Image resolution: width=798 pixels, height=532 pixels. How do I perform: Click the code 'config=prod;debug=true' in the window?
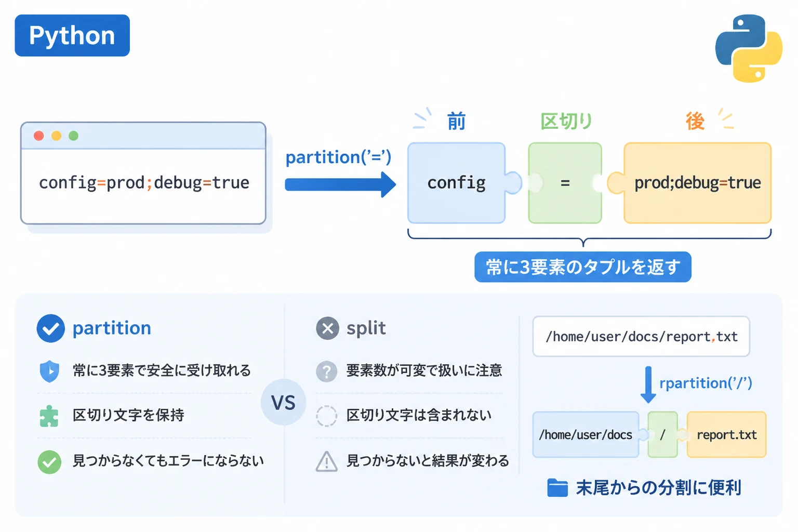tap(144, 183)
